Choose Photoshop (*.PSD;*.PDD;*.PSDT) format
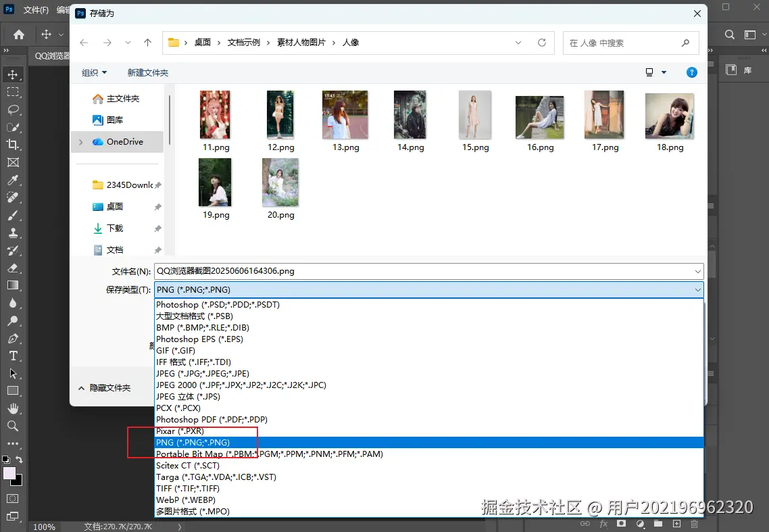This screenshot has height=532, width=769. pos(429,305)
